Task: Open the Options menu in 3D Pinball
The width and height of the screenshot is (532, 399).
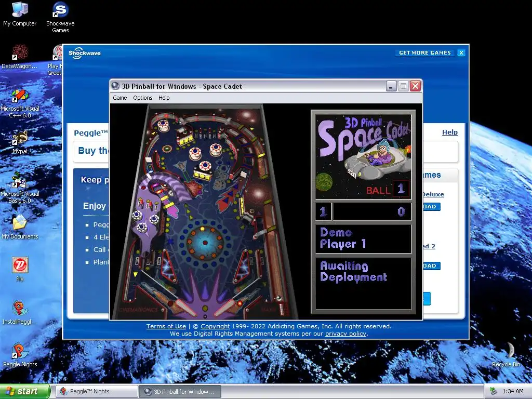Action: [142, 98]
